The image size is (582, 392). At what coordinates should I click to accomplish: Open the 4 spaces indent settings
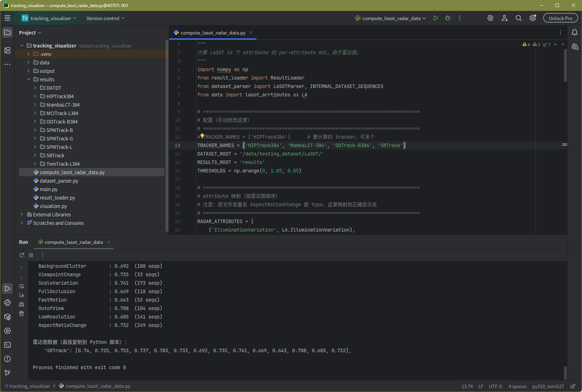coord(518,386)
